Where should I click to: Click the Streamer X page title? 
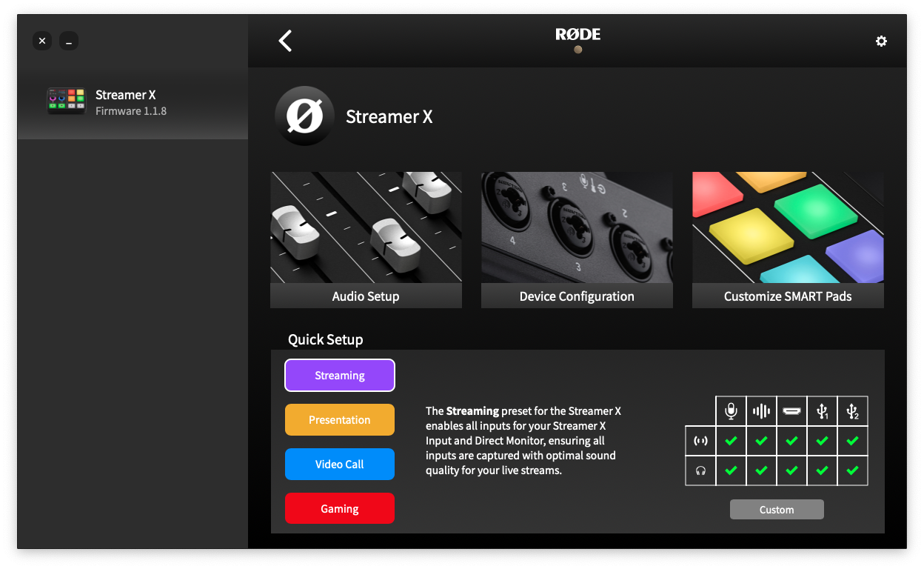389,117
